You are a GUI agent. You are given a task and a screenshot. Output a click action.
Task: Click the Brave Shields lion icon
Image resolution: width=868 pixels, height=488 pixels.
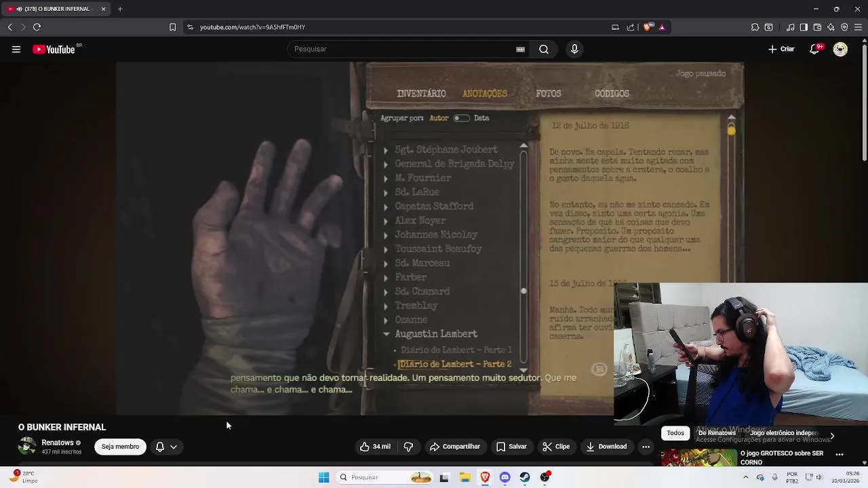(x=647, y=27)
